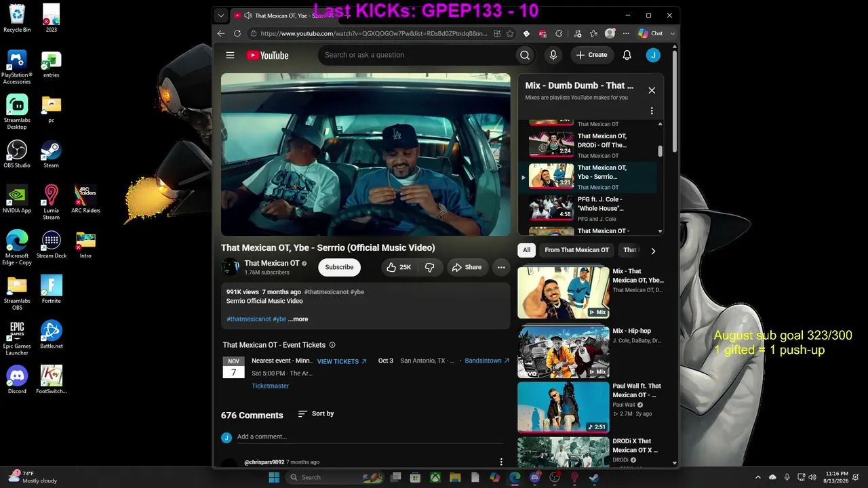Open more actions for the video
The height and width of the screenshot is (488, 868).
501,268
